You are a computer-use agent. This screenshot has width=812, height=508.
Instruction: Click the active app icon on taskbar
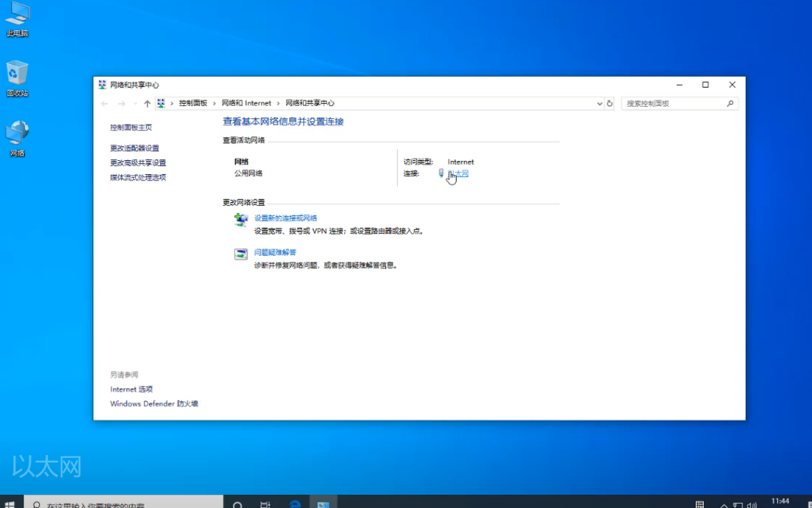pos(323,504)
